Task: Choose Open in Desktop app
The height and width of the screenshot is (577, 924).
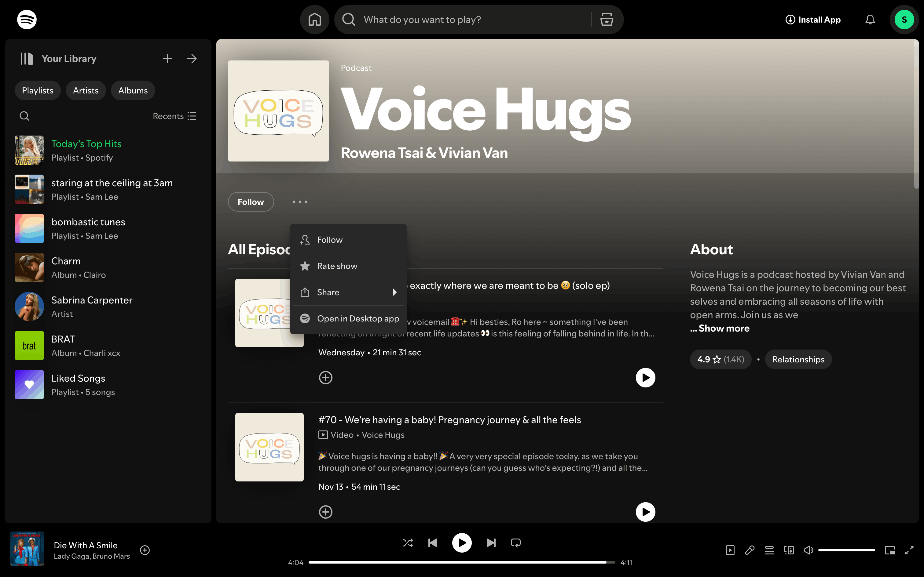Action: 358,318
